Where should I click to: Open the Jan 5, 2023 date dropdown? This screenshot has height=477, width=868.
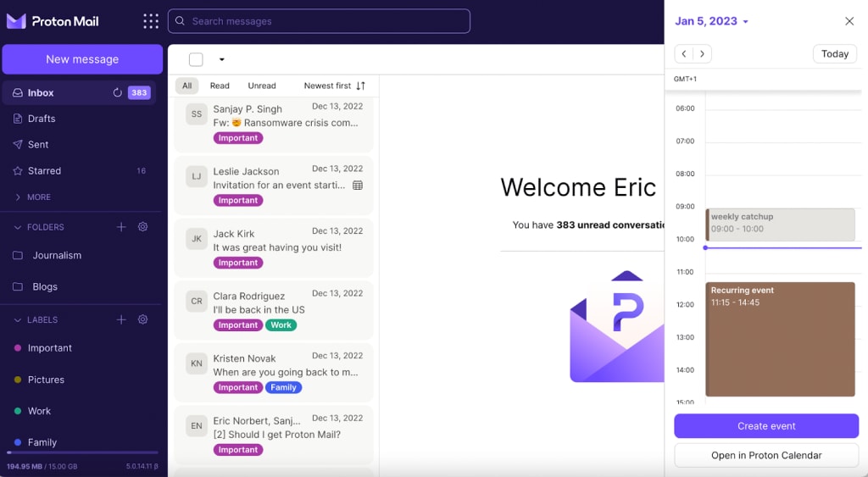tap(711, 21)
